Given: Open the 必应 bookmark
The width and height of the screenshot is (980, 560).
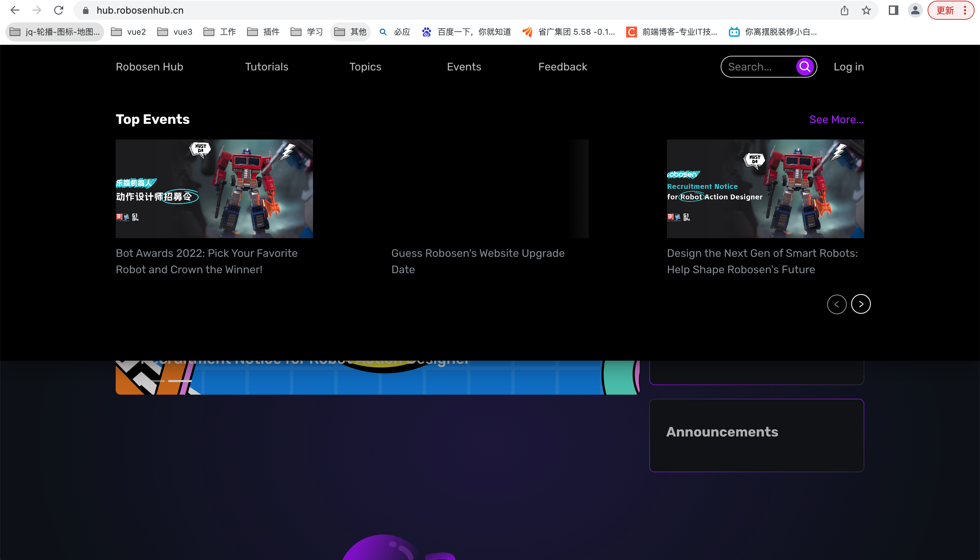Looking at the screenshot, I should point(395,32).
